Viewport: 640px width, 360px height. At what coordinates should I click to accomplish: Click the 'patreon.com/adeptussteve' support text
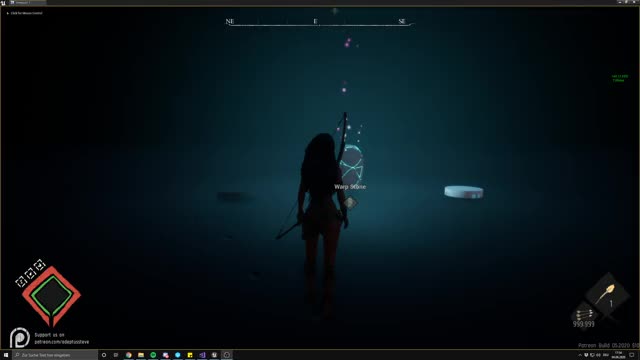(x=62, y=342)
